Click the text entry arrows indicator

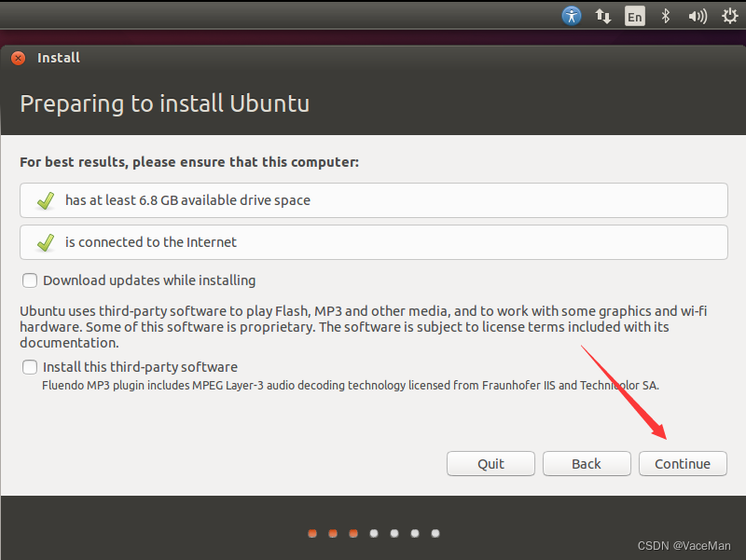point(602,15)
